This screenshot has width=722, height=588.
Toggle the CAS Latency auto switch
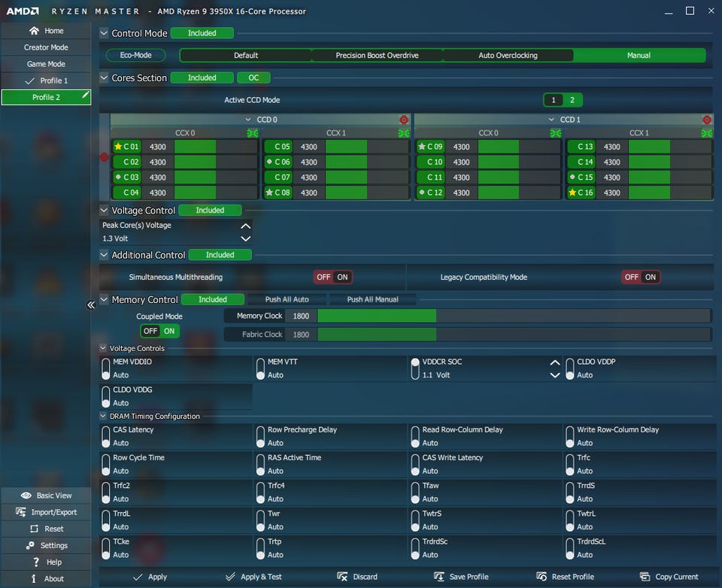tap(106, 437)
